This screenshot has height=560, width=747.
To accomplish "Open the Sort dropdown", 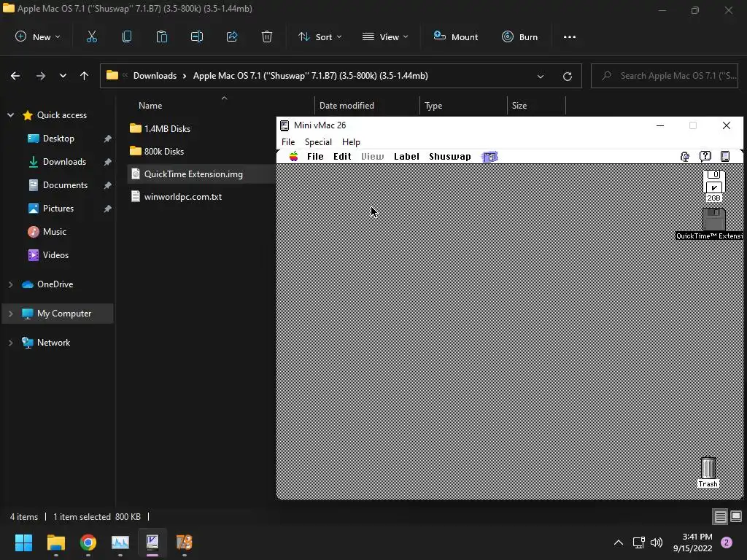I will point(320,36).
